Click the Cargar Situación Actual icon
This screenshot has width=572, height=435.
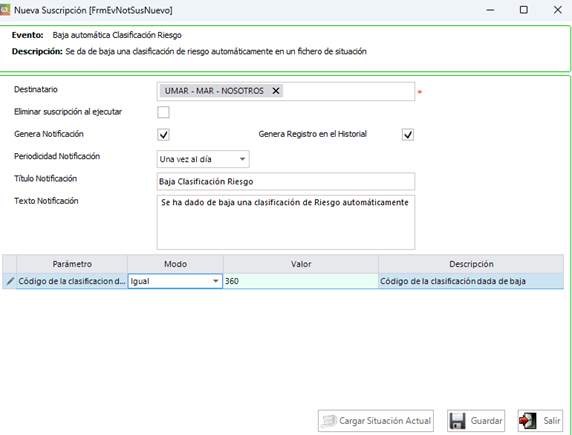pos(329,421)
